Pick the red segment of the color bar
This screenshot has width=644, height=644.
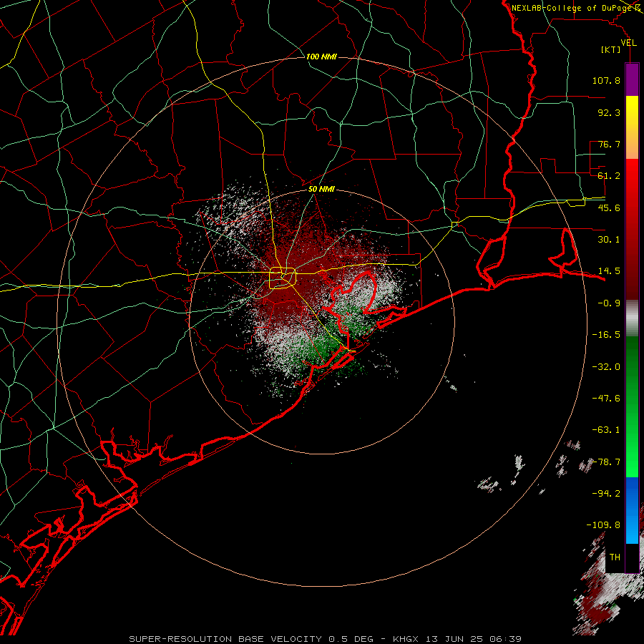pyautogui.click(x=632, y=229)
